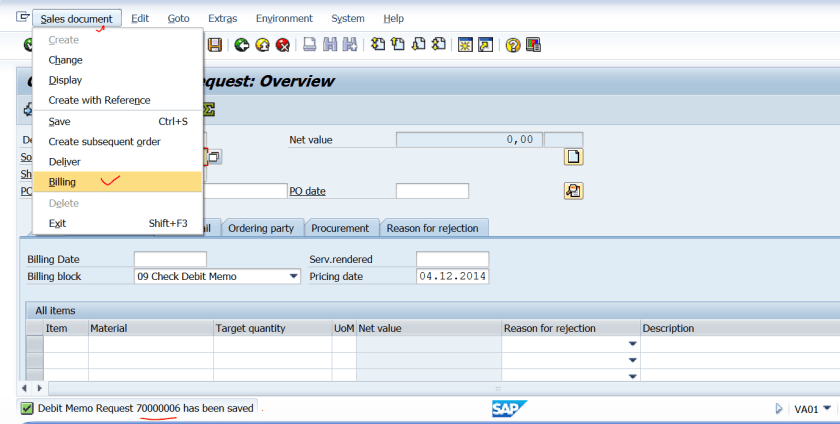
Task: Open first row Reason for rejection dropdown
Action: click(x=632, y=344)
